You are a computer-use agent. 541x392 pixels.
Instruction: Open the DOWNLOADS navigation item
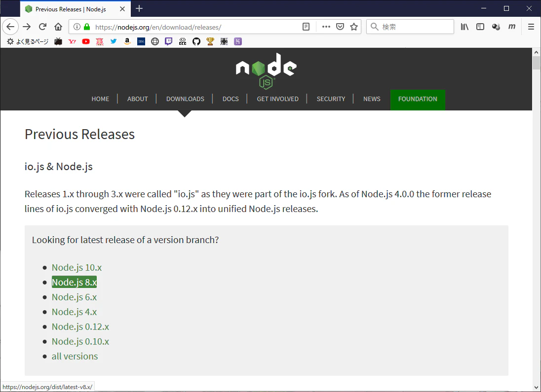[x=185, y=99]
